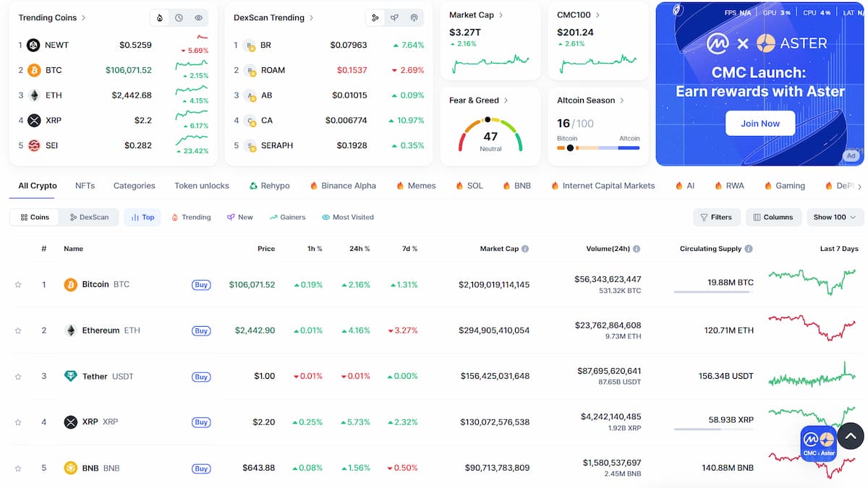This screenshot has width=868, height=488.
Task: Click the Volume(24h) column info icon
Action: pos(637,249)
